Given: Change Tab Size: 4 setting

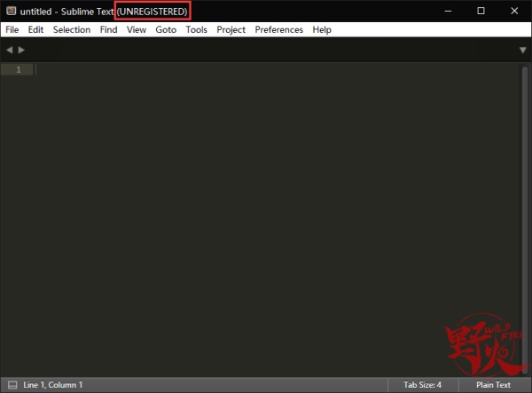Looking at the screenshot, I should tap(422, 385).
